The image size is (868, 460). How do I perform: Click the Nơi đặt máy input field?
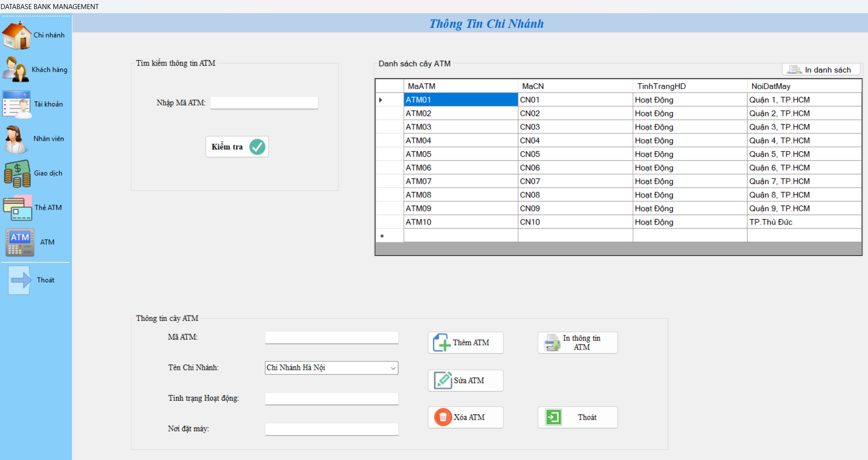331,429
